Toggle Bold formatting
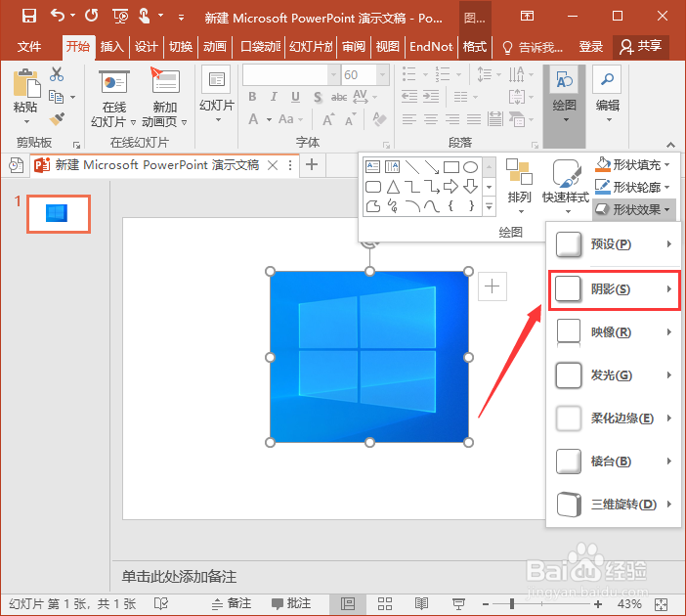Viewport: 686px width, 616px height. coord(252,97)
